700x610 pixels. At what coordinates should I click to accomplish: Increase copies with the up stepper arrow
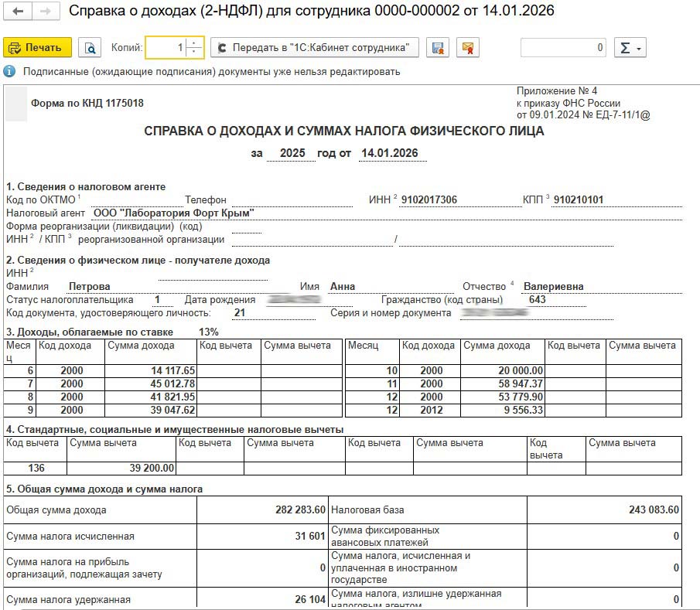coord(194,43)
